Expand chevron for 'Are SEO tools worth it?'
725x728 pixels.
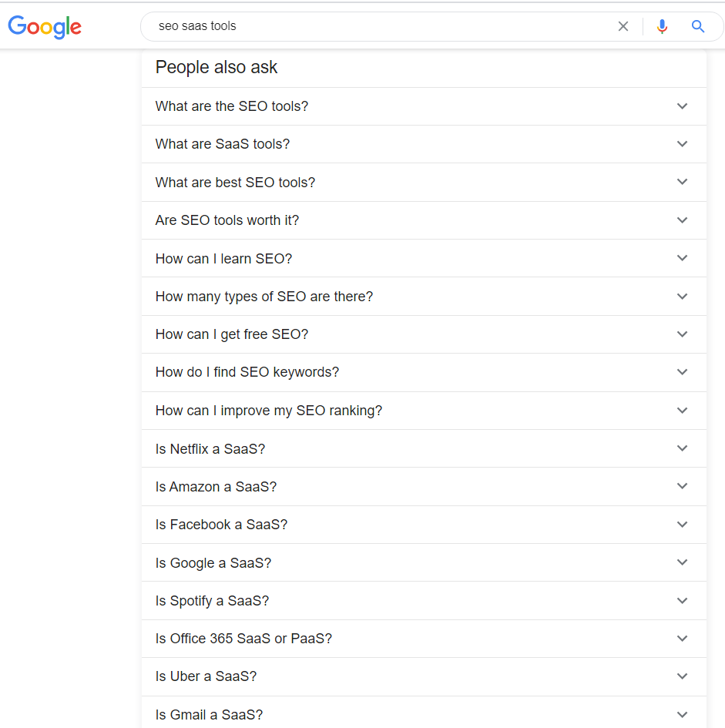pyautogui.click(x=683, y=220)
